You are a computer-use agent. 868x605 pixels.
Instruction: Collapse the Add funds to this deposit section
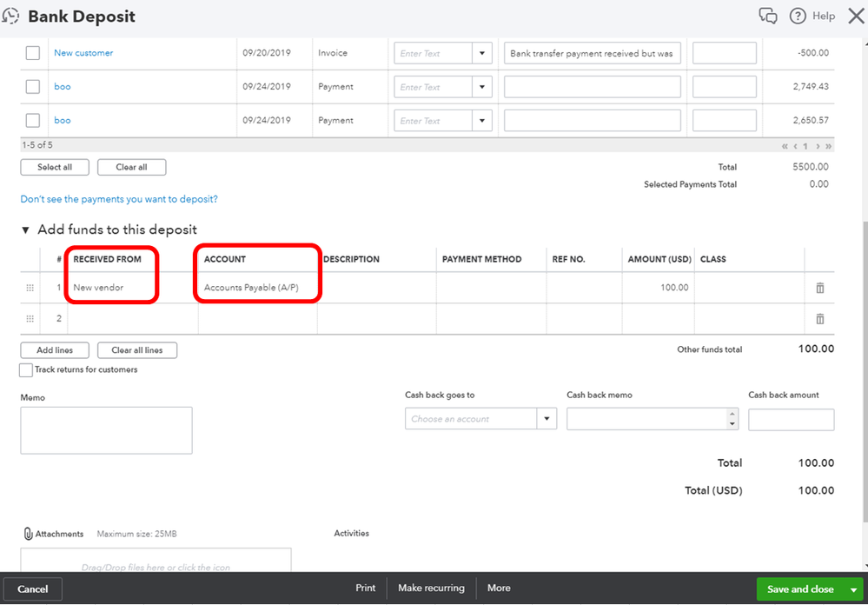[x=25, y=230]
